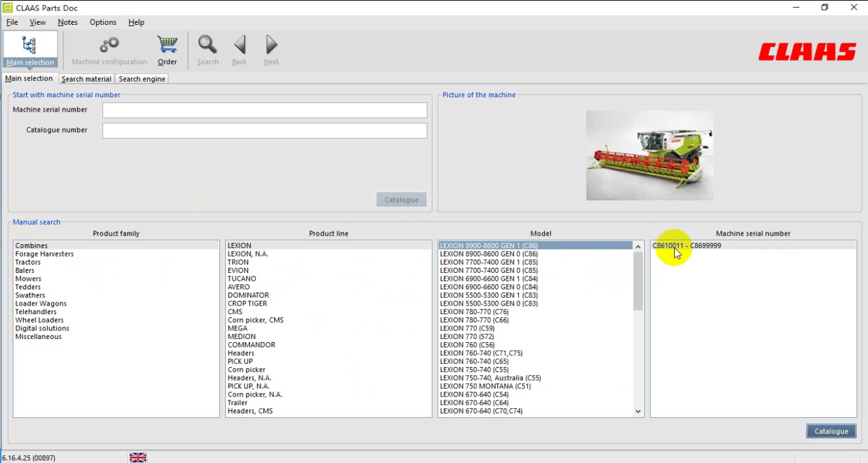The height and width of the screenshot is (463, 868).
Task: Click the UK flag language icon
Action: [138, 458]
